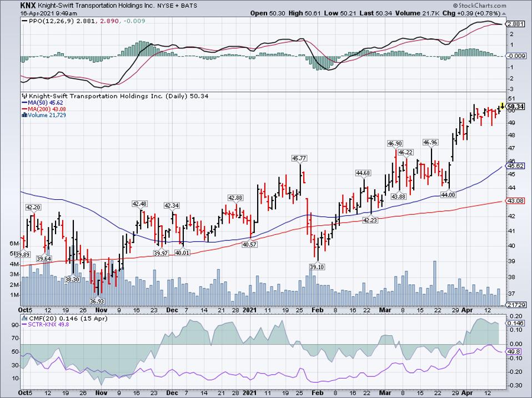Select the 45.77 peak price label
The width and height of the screenshot is (532, 398).
click(299, 158)
